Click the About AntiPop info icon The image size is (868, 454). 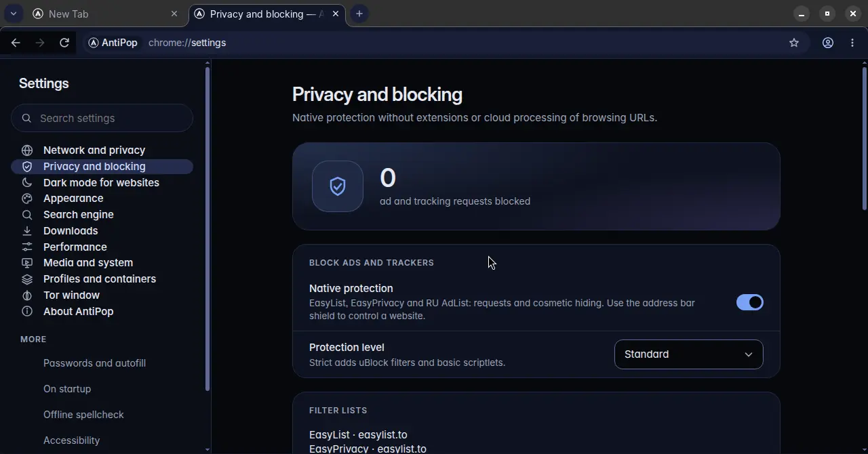(27, 312)
